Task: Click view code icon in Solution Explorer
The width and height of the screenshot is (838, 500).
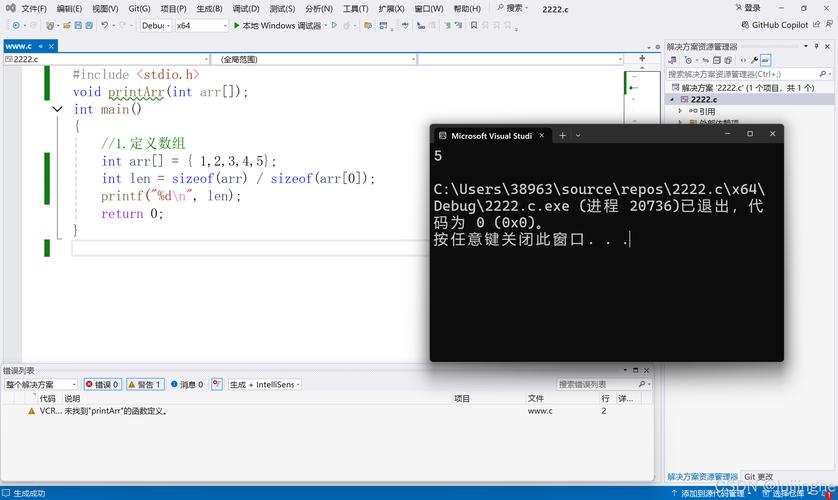Action: 743,60
